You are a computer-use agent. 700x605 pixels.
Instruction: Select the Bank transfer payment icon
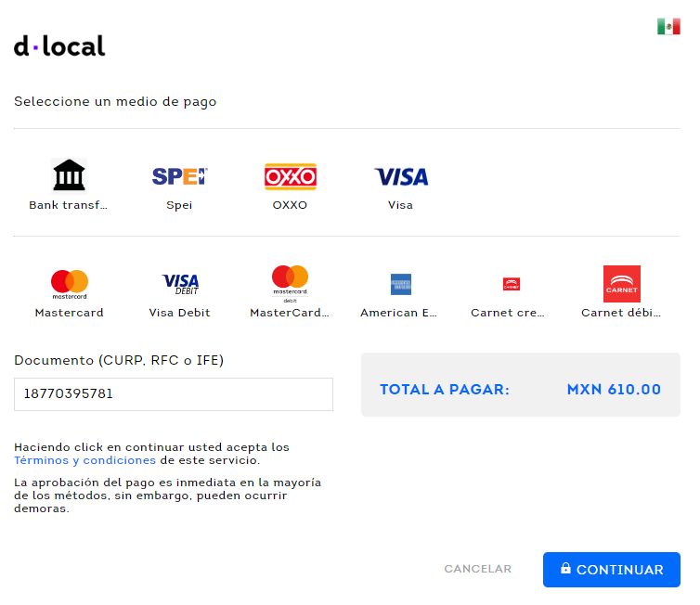point(69,176)
